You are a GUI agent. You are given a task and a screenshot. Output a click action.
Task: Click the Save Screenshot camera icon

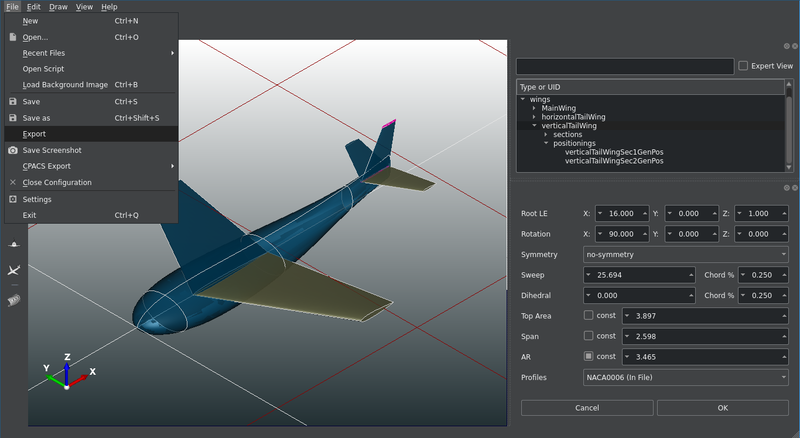tap(12, 150)
